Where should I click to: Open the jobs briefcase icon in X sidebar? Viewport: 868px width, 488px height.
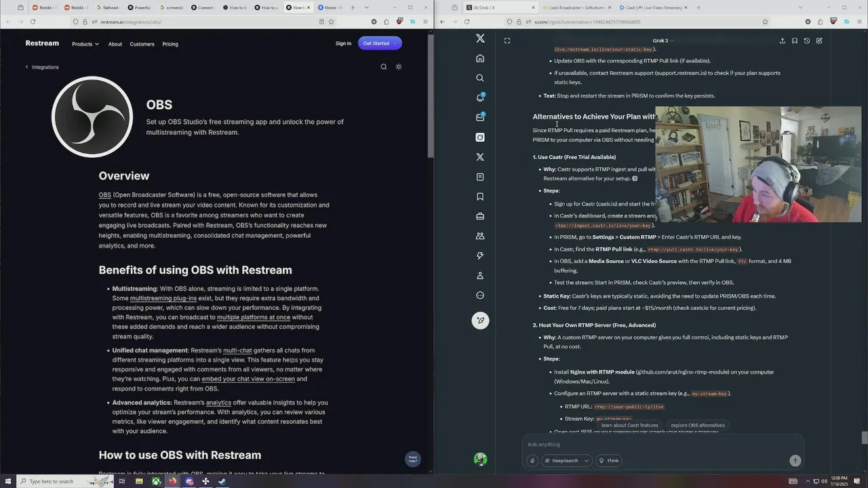click(480, 216)
